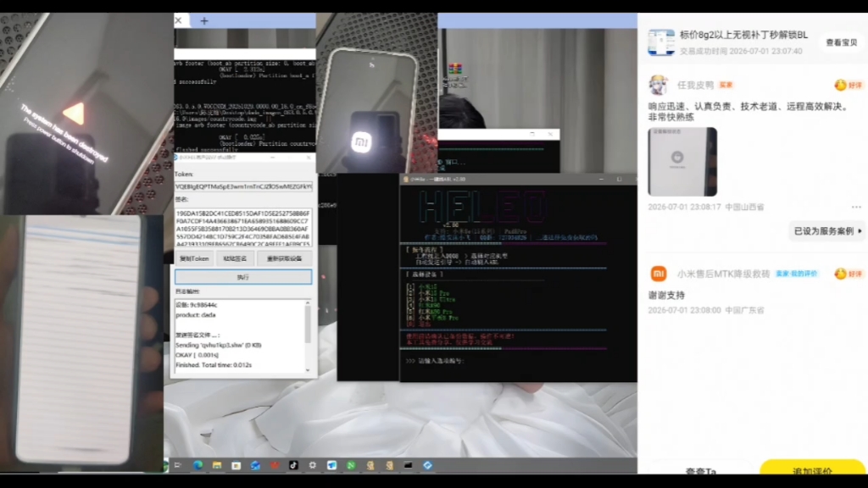Open the product thumbnail beside 标价8g2 title
Image resolution: width=868 pixels, height=488 pixels.
(x=661, y=42)
